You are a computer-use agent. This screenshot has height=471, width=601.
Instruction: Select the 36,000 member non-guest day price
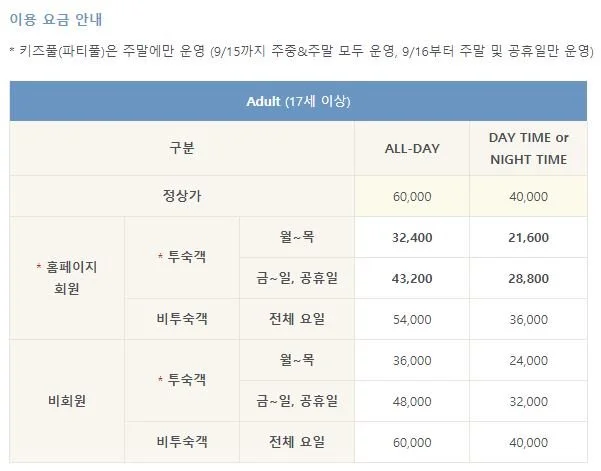click(x=529, y=319)
